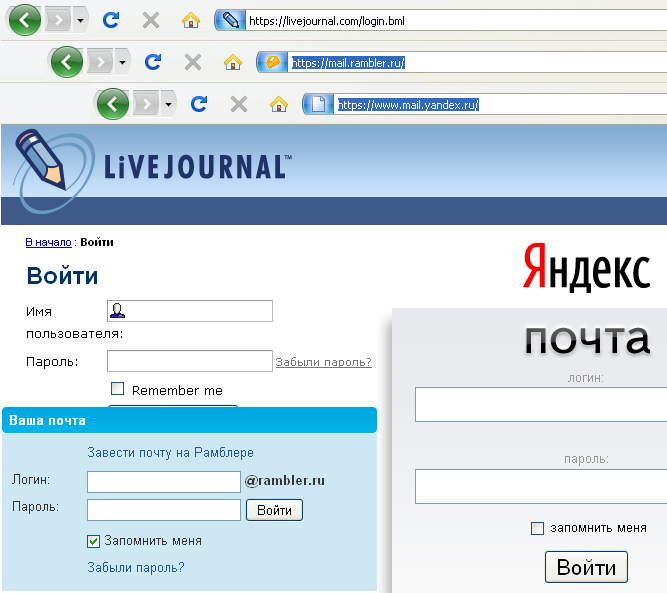Go forward in the livejournal.com toolbar
This screenshot has height=593, width=667.
pos(58,20)
